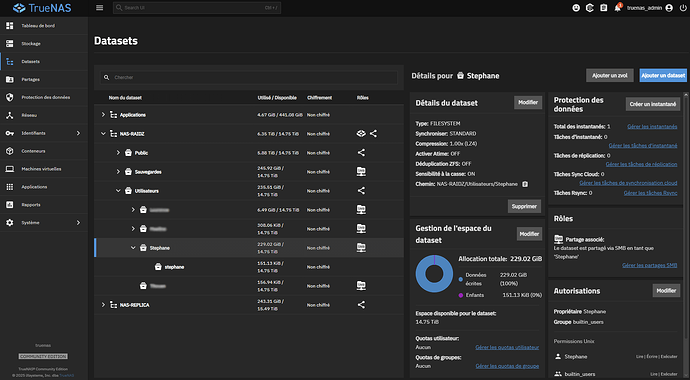Click the power icon in top bar
The width and height of the screenshot is (690, 380).
tap(683, 8)
